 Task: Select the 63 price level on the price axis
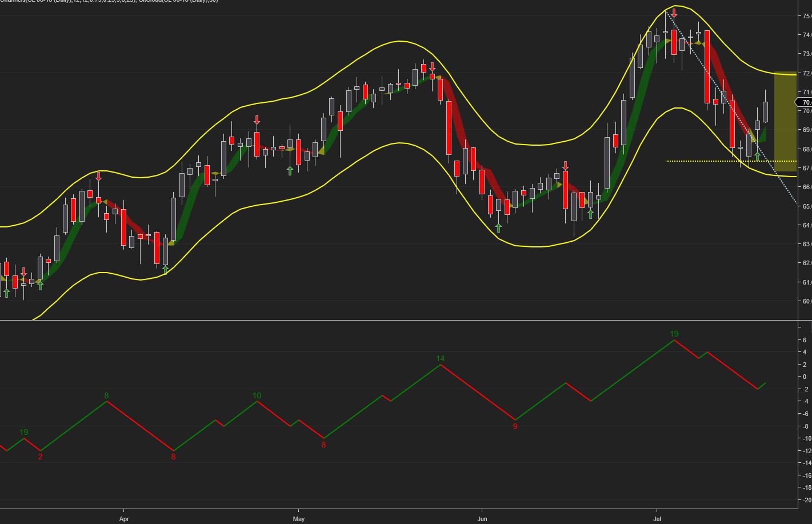pos(807,244)
